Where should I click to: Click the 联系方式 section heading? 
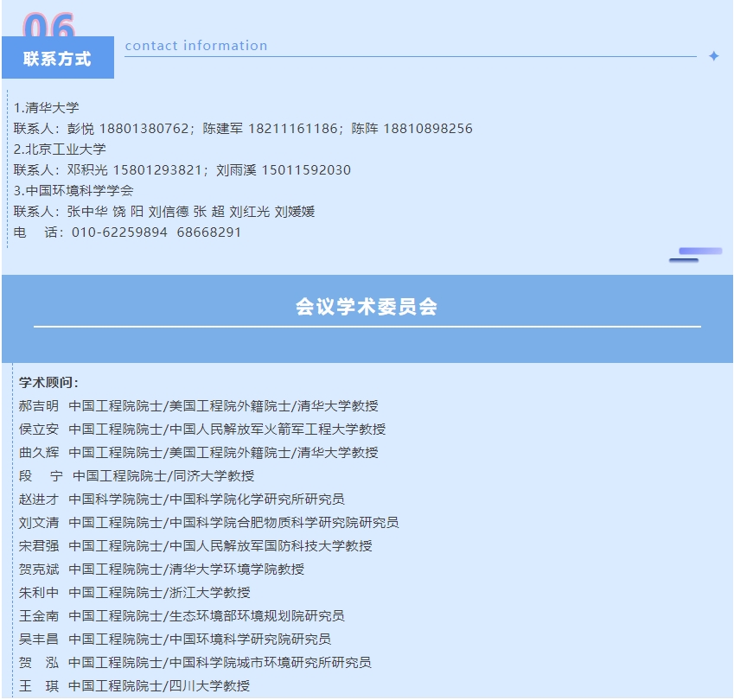coord(57,59)
